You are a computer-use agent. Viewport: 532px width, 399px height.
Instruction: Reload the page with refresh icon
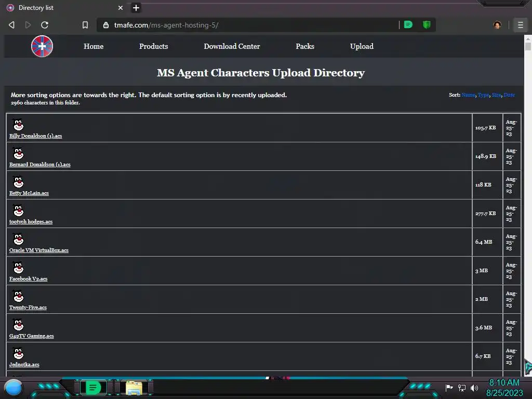(x=45, y=25)
